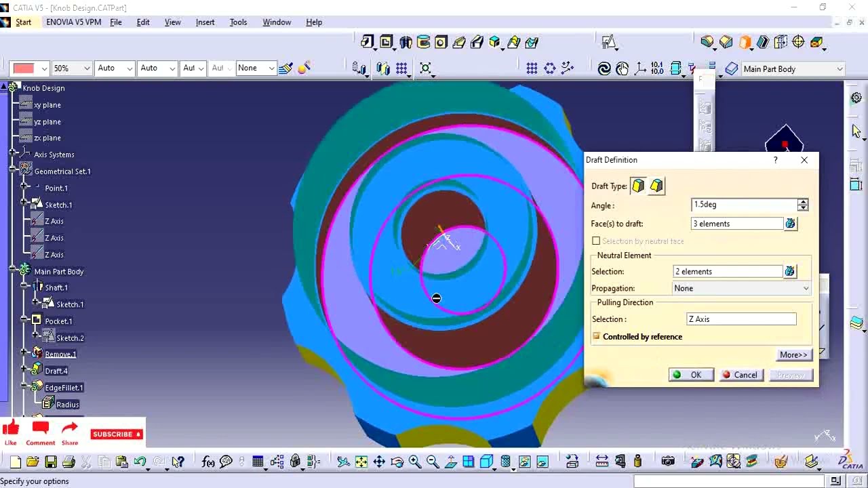Screen dimensions: 868x488
Task: Click OK in Draft Definition
Action: click(690, 375)
